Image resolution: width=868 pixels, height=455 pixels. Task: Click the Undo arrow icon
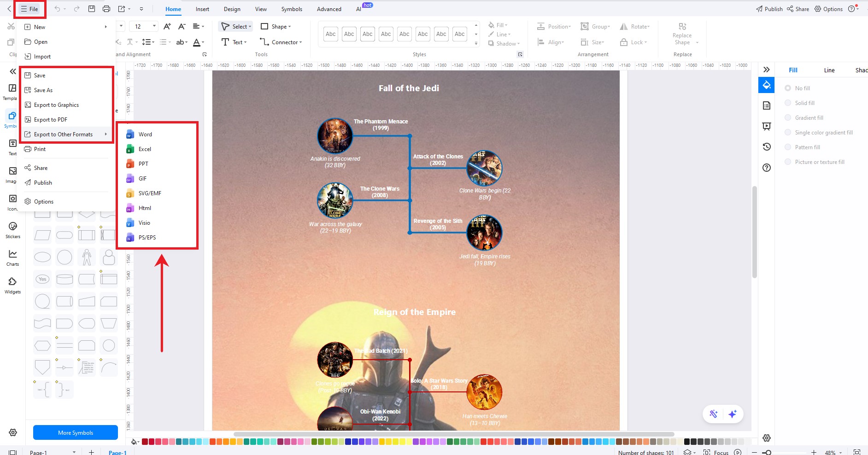click(57, 9)
